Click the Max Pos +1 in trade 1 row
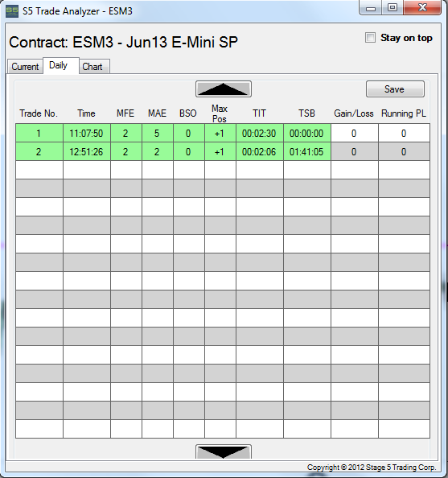The width and height of the screenshot is (448, 478). (x=220, y=134)
